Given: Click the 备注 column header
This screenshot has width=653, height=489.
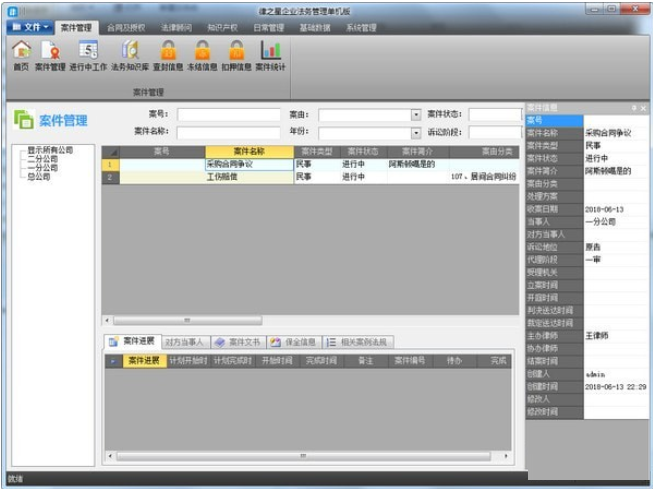Looking at the screenshot, I should pos(366,361).
